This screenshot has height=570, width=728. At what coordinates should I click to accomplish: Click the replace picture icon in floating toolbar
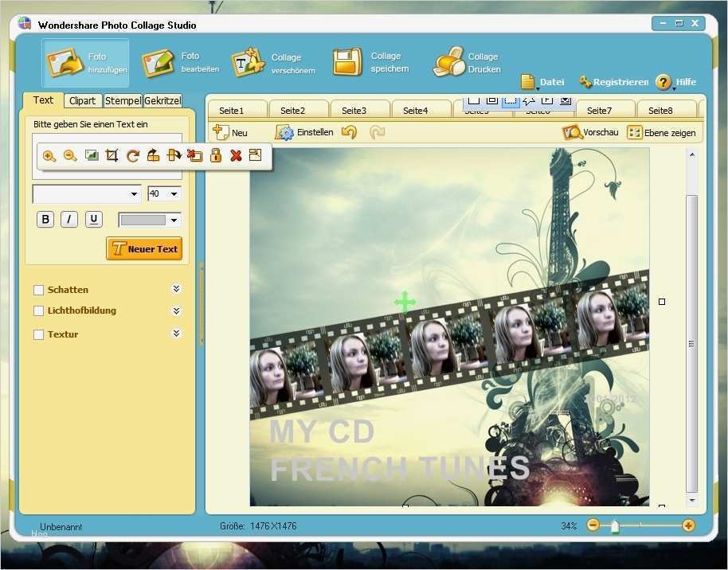[x=92, y=155]
